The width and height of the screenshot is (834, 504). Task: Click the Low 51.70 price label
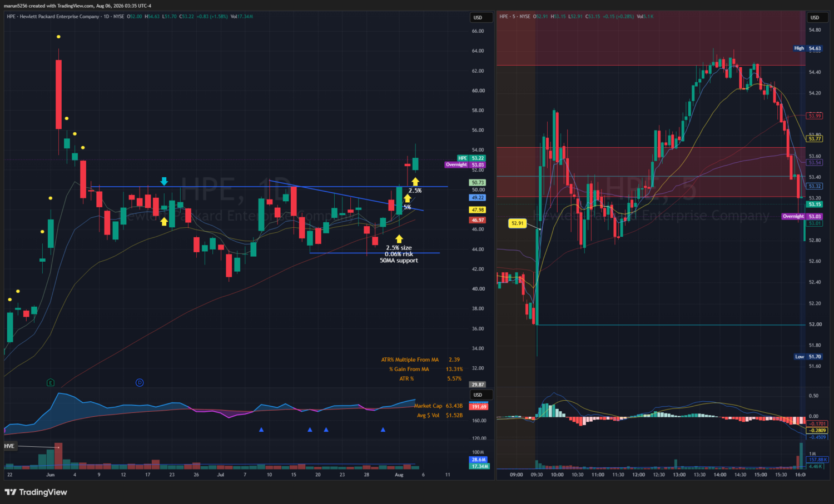(808, 357)
